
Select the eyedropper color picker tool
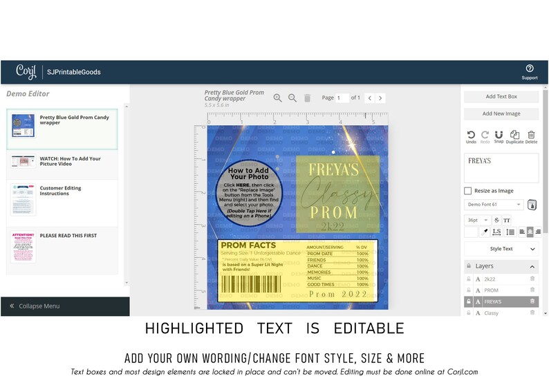485,232
